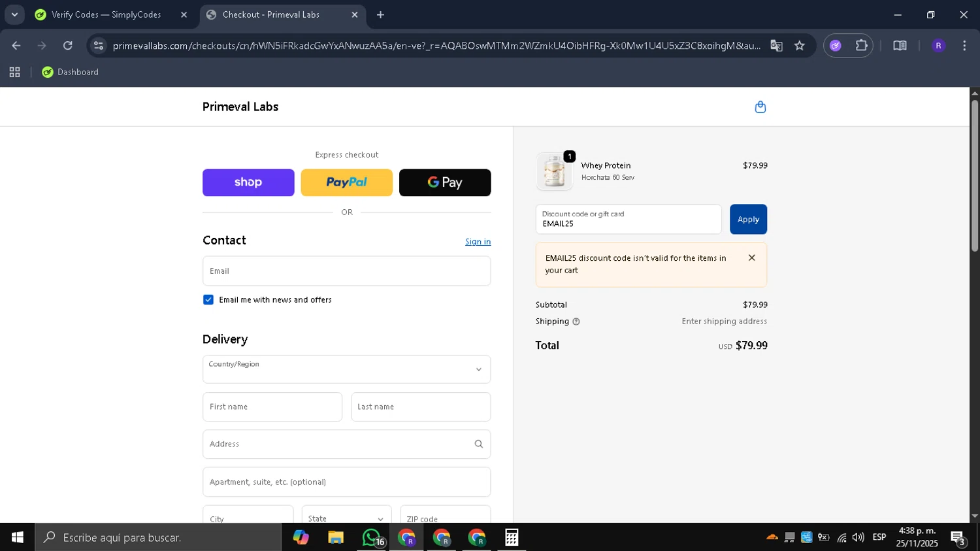This screenshot has height=551, width=980.
Task: Click the ESP language indicator
Action: point(879,537)
